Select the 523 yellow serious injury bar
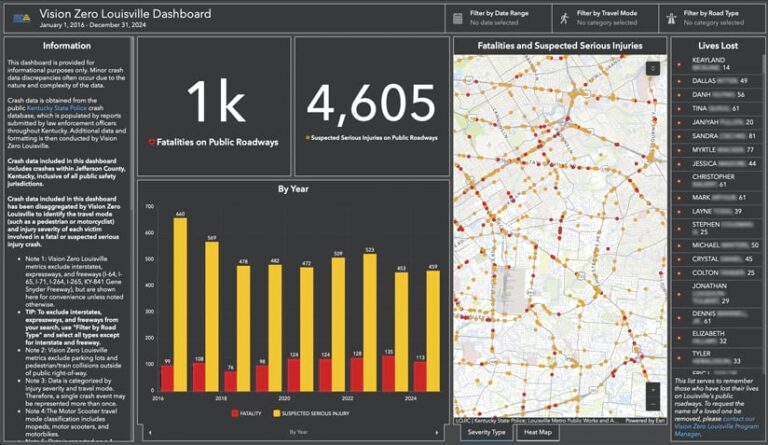This screenshot has height=445, width=768. 370,323
